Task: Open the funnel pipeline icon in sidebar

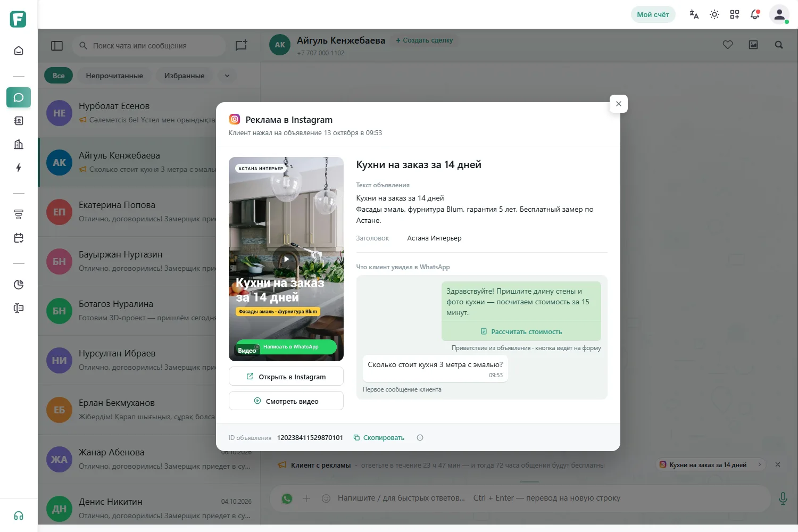Action: point(19,214)
